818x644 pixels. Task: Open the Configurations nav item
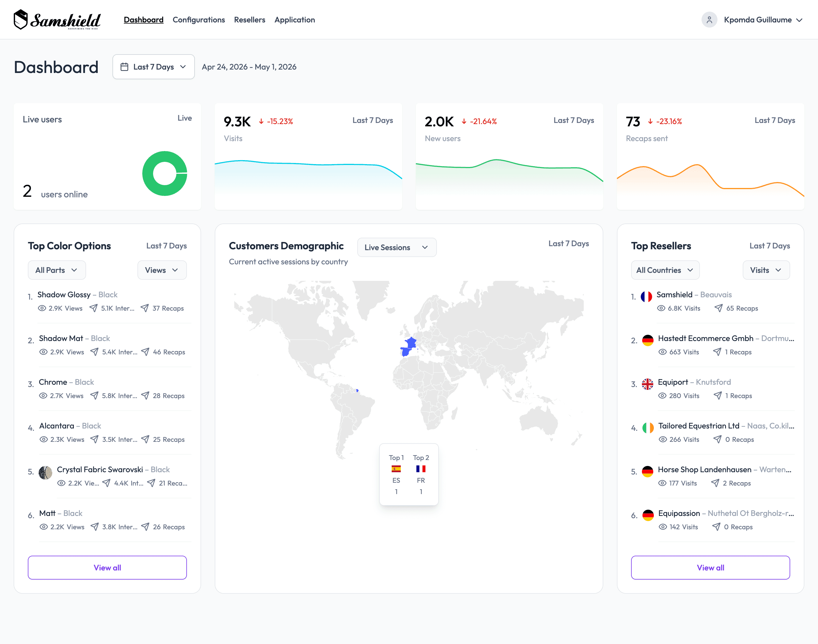[199, 20]
